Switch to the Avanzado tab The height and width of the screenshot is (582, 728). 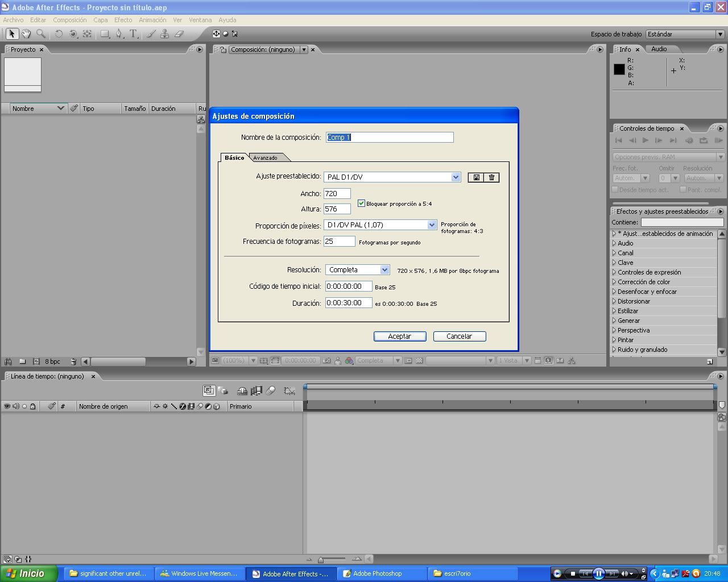click(x=266, y=157)
